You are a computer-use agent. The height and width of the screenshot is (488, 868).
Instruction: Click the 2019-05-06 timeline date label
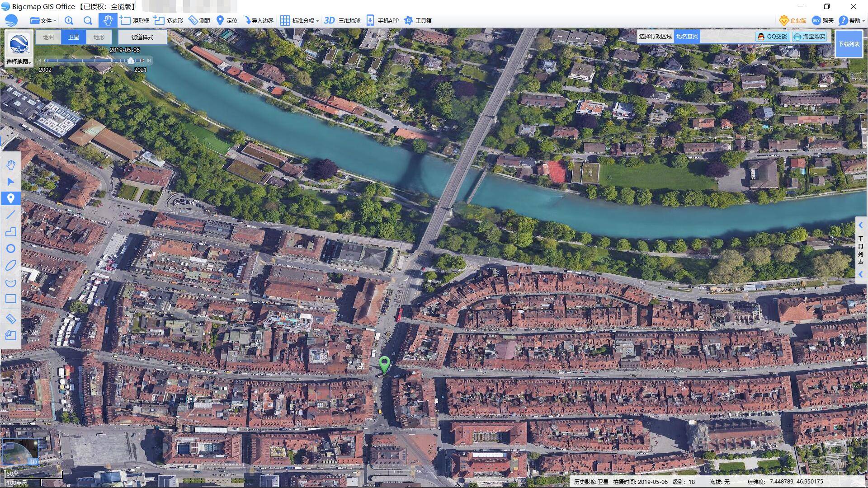coord(125,50)
